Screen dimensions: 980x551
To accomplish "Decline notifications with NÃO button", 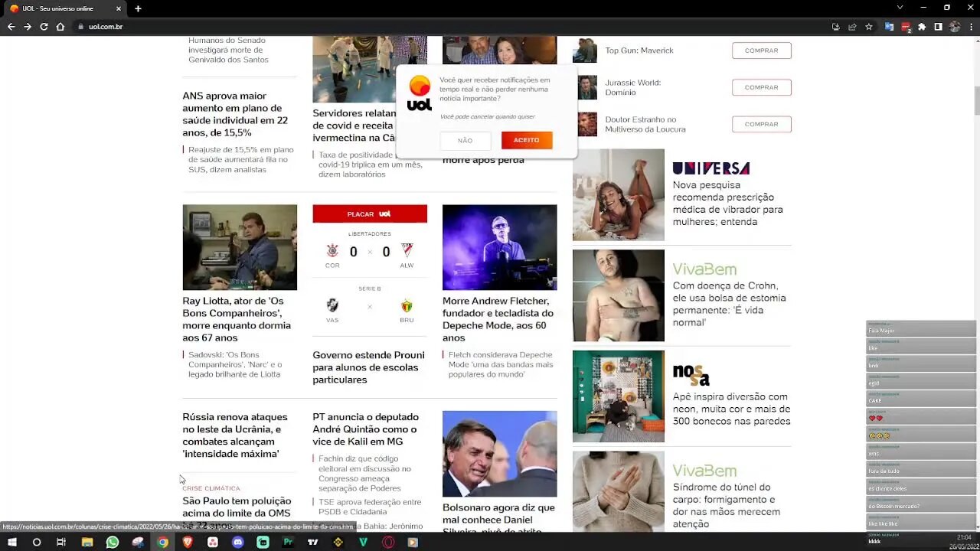I will (x=465, y=140).
